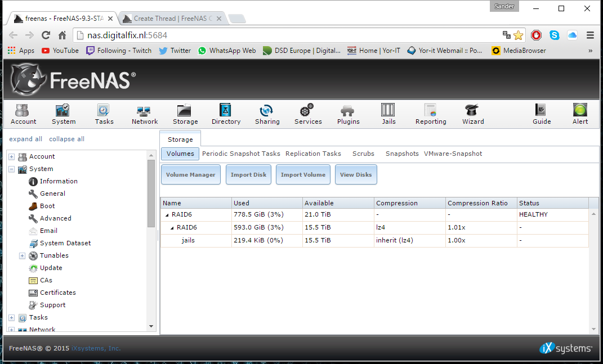603x364 pixels.
Task: Open the Storage toolbar icon
Action: 185,114
